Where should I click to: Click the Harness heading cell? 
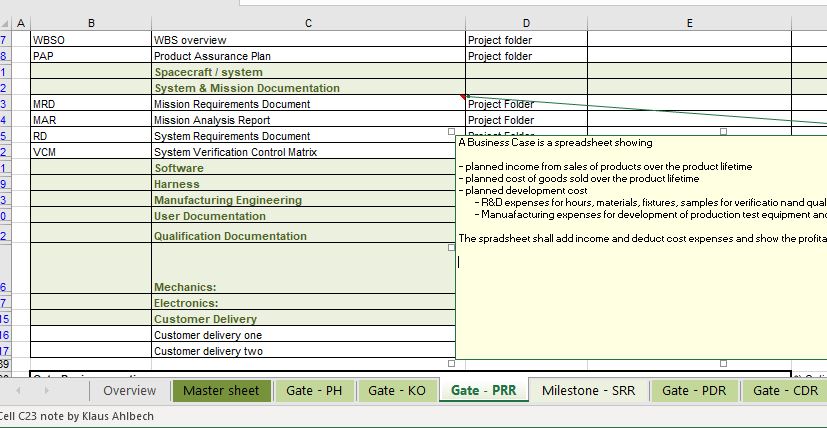click(x=303, y=184)
